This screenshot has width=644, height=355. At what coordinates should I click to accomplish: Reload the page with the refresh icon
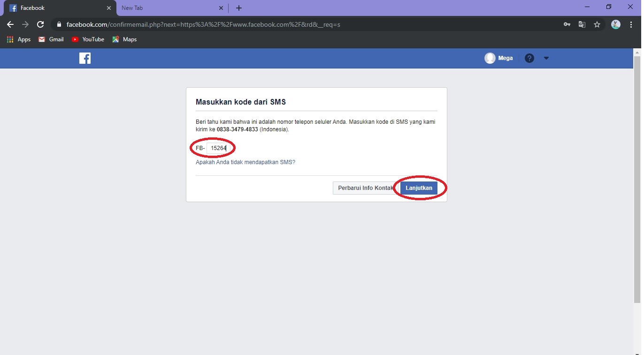[40, 24]
